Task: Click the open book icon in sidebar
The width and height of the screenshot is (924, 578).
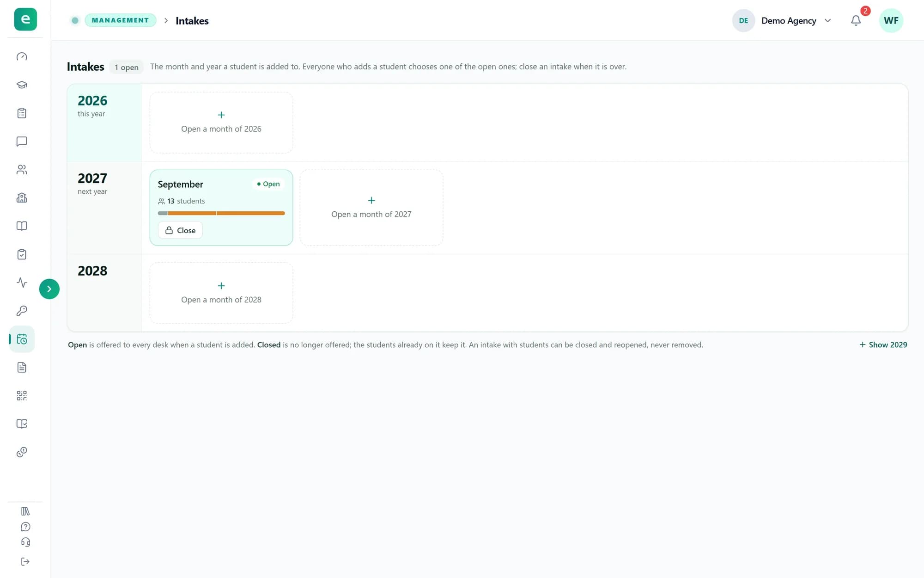Action: [22, 226]
